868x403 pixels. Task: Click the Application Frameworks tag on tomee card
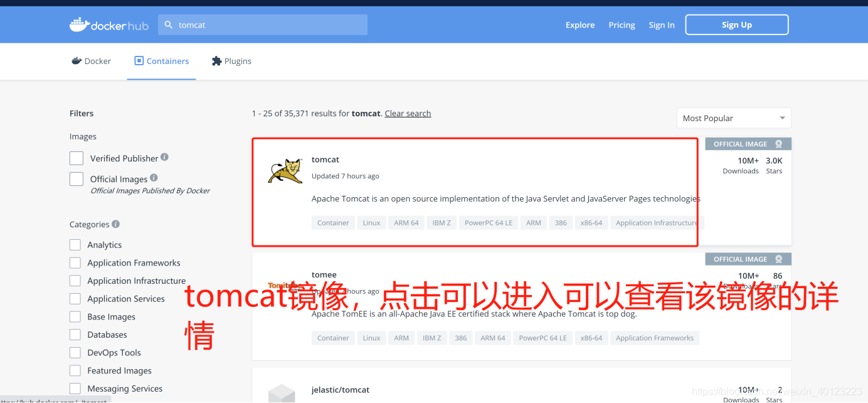tap(655, 338)
